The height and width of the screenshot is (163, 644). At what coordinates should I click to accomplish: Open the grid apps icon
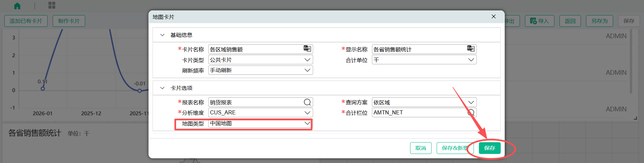[52, 5]
